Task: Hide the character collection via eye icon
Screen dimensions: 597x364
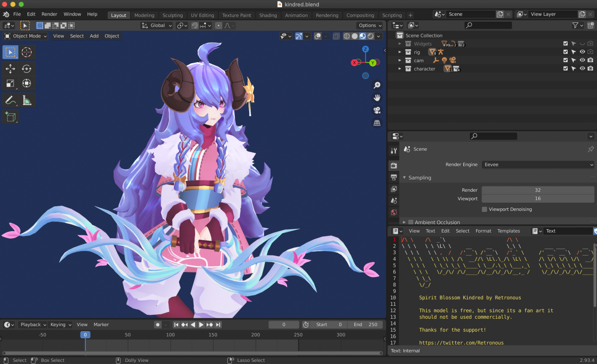Action: pos(582,69)
